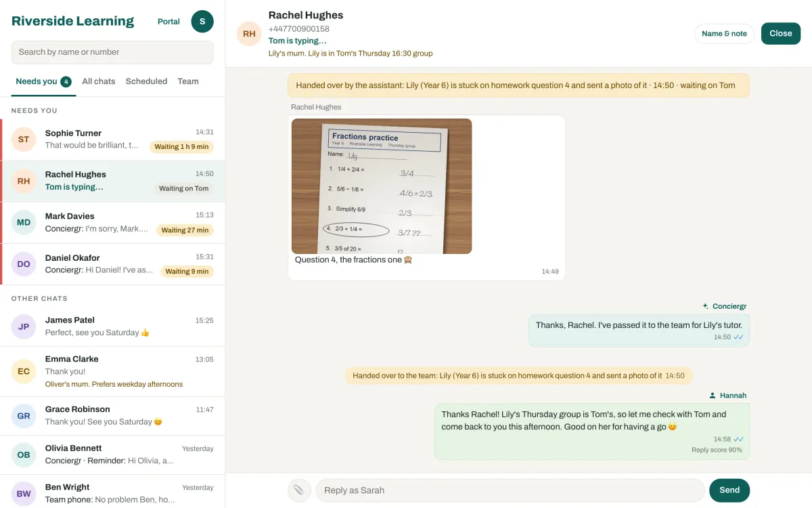Open the Team tab
The image size is (812, 508).
(188, 81)
